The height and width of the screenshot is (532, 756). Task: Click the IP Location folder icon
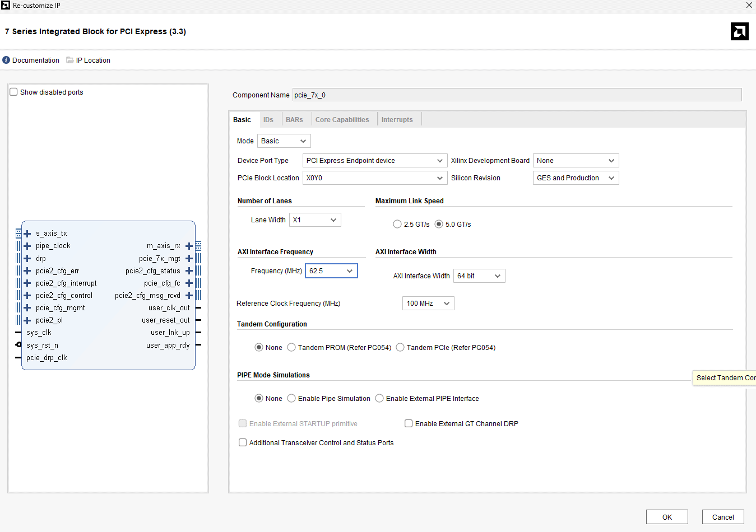click(70, 60)
